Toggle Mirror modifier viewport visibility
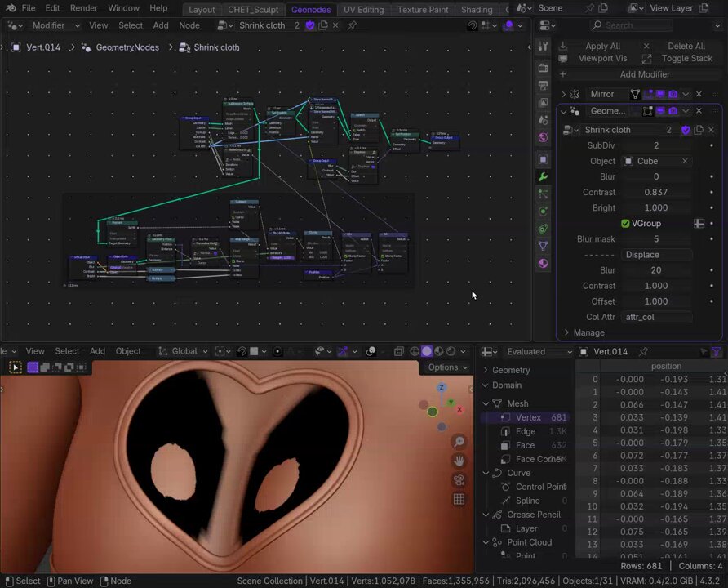 click(660, 94)
